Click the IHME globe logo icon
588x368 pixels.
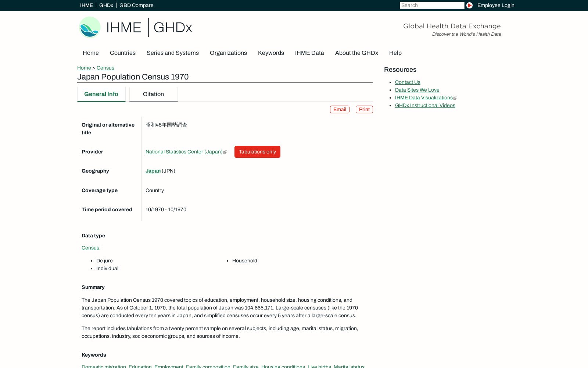coord(90,27)
